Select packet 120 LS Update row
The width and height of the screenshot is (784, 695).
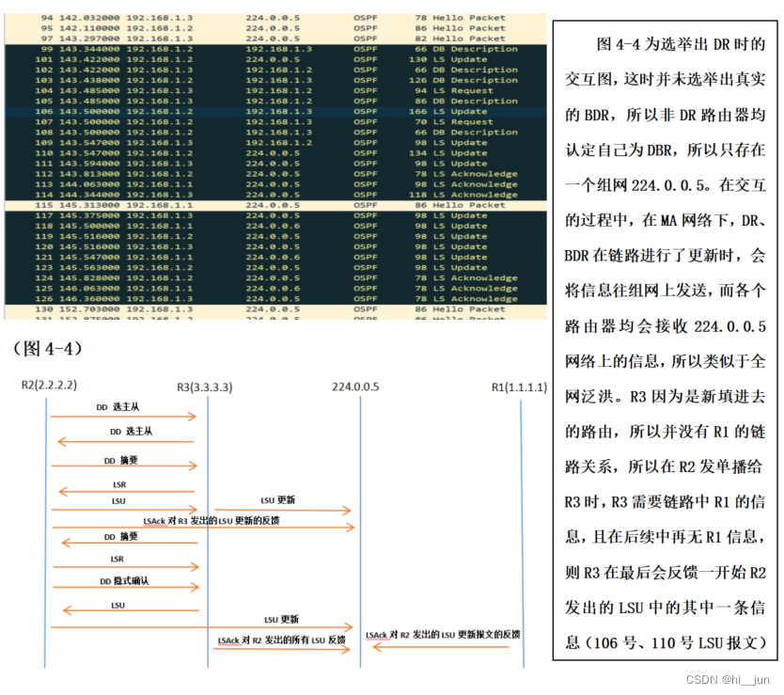275,246
